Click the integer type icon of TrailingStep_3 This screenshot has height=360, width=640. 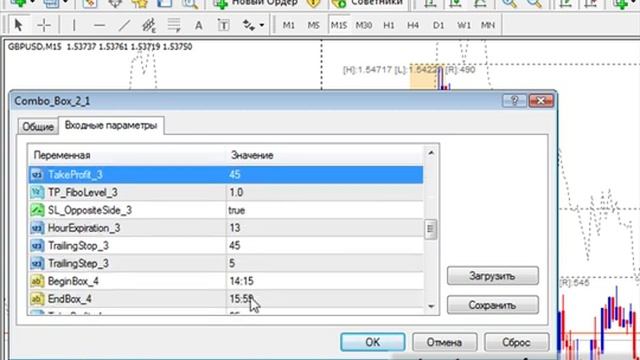pyautogui.click(x=37, y=263)
